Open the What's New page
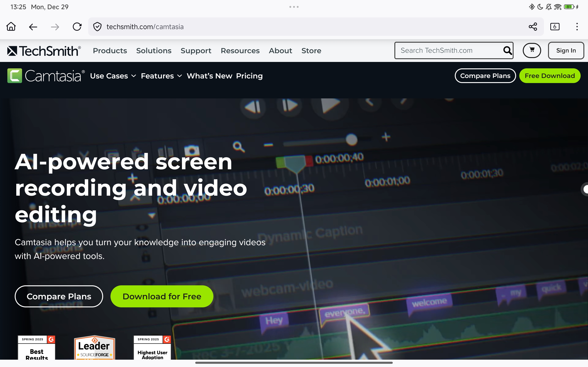This screenshot has width=588, height=367. [x=209, y=76]
